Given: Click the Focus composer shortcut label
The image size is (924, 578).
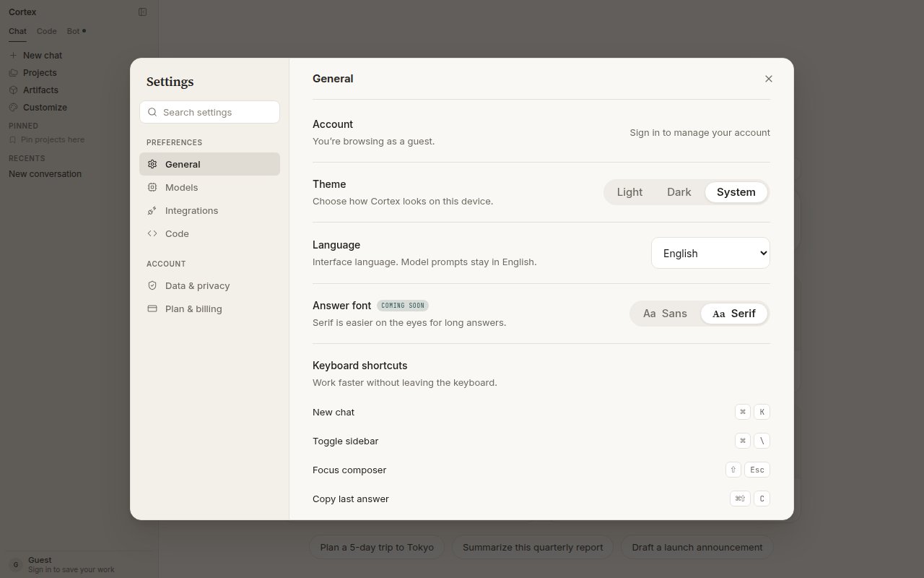Looking at the screenshot, I should point(349,470).
